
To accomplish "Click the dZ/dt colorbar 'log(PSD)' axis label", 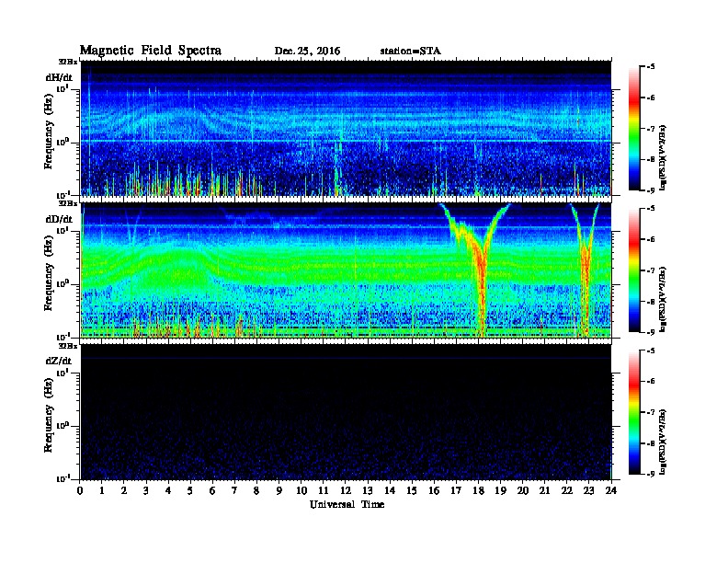I will tap(663, 442).
